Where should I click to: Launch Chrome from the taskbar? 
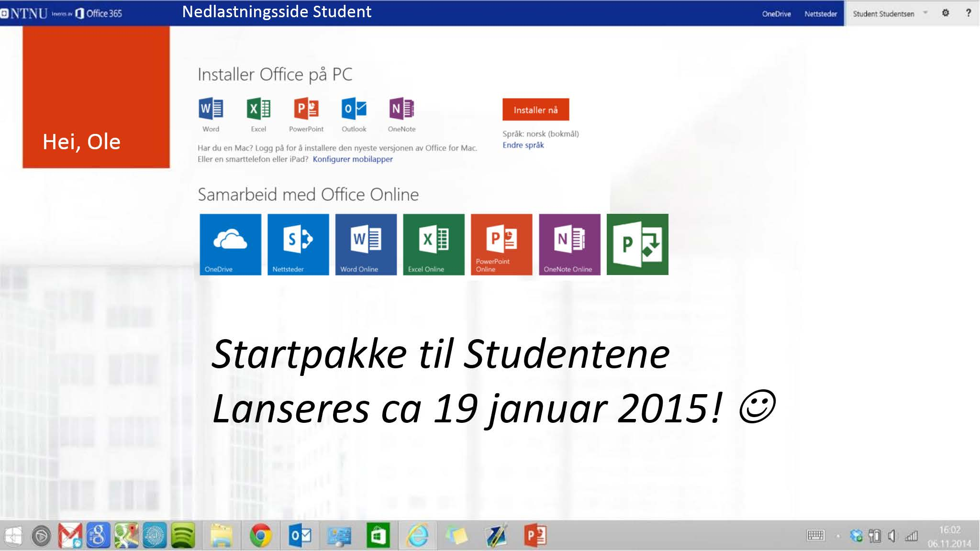[x=261, y=536]
